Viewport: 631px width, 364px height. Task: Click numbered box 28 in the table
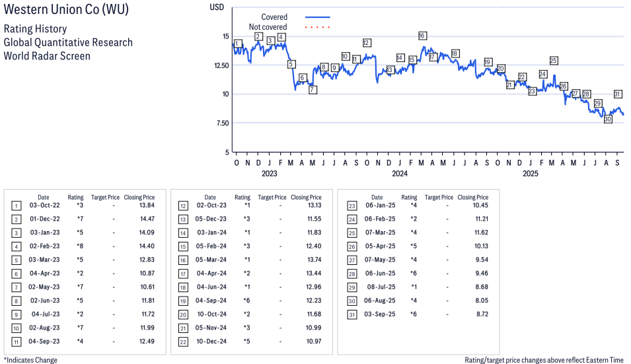coord(352,274)
